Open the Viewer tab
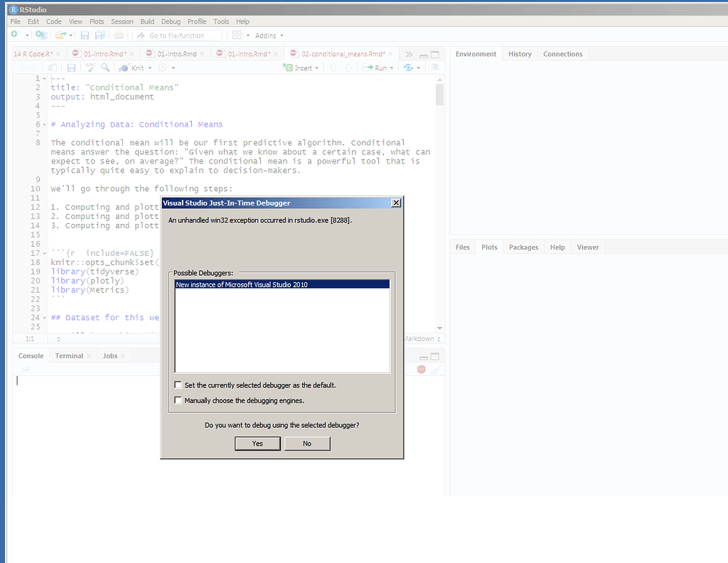The width and height of the screenshot is (728, 563). click(x=588, y=247)
